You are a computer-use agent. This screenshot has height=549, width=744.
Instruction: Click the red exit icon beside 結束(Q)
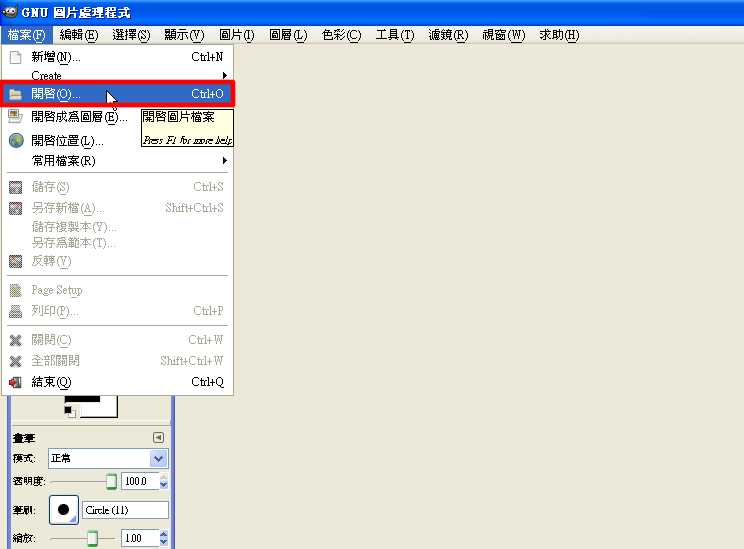[15, 382]
